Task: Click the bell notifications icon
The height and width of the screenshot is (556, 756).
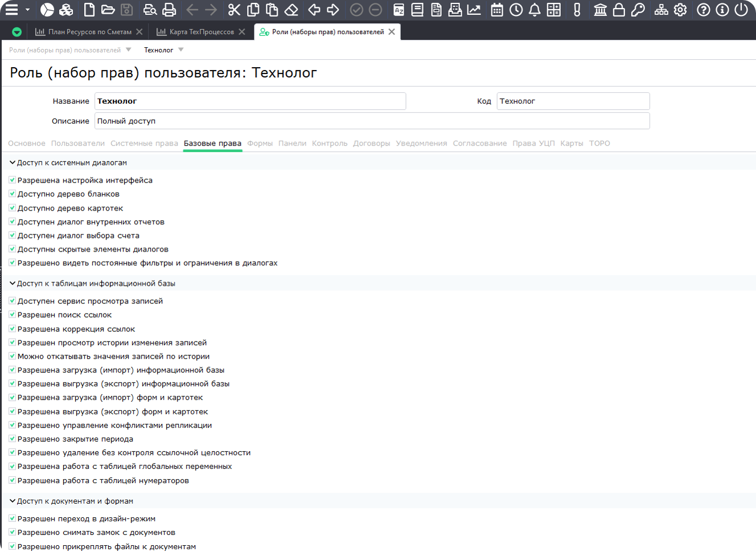Action: click(535, 10)
